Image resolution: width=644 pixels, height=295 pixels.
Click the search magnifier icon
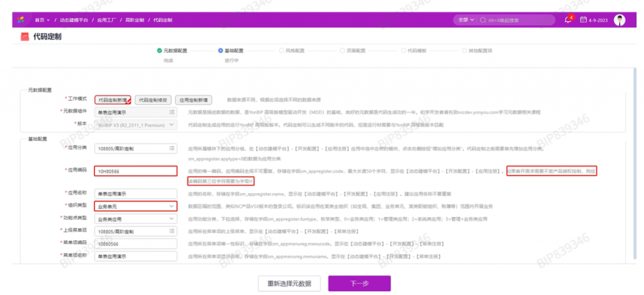(483, 20)
